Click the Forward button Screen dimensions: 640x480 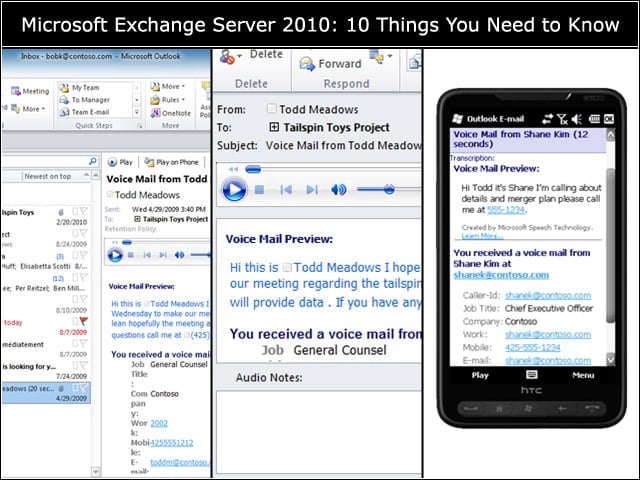331,64
